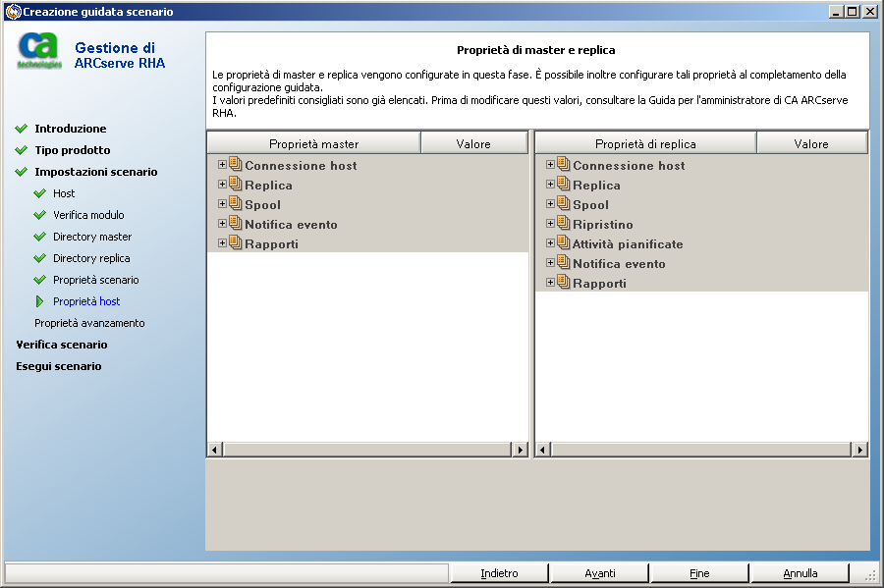Open Tipo prodotto wizard step
This screenshot has width=884, height=588.
(x=73, y=150)
